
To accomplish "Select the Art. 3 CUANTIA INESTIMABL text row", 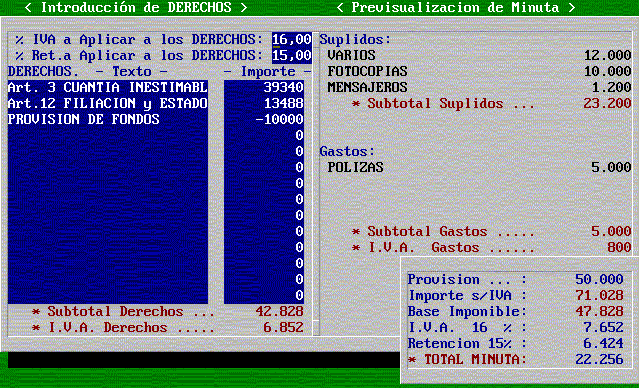I will pos(108,87).
